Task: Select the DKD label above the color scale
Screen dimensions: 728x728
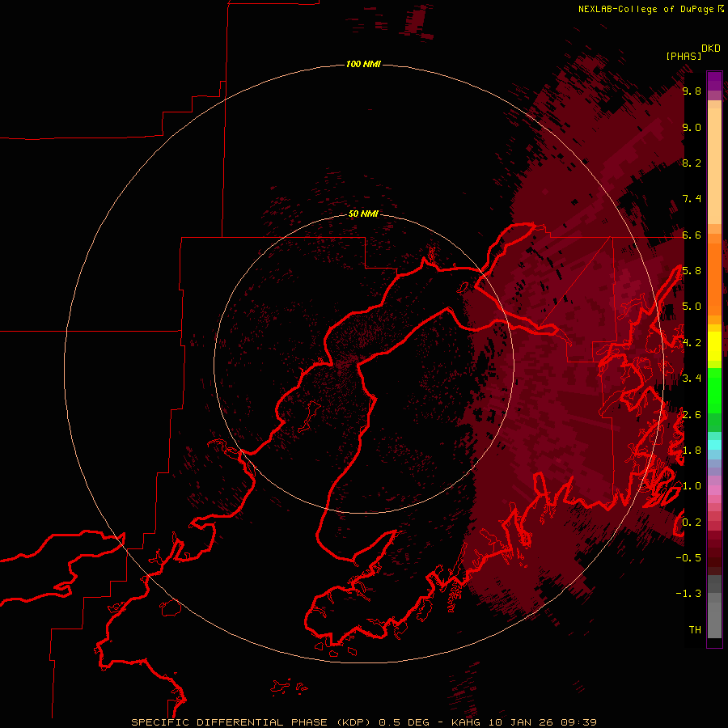Action: click(710, 49)
